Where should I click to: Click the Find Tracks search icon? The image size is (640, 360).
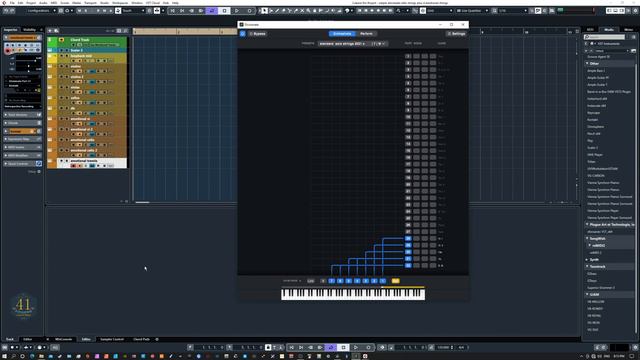pyautogui.click(x=56, y=31)
